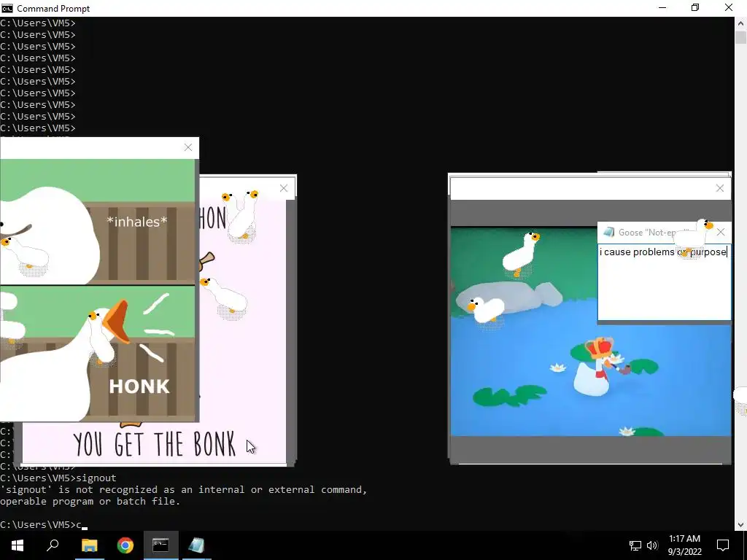Click the scroll down arrow in Command Prompt
Screen dimensions: 747x560
[741, 525]
